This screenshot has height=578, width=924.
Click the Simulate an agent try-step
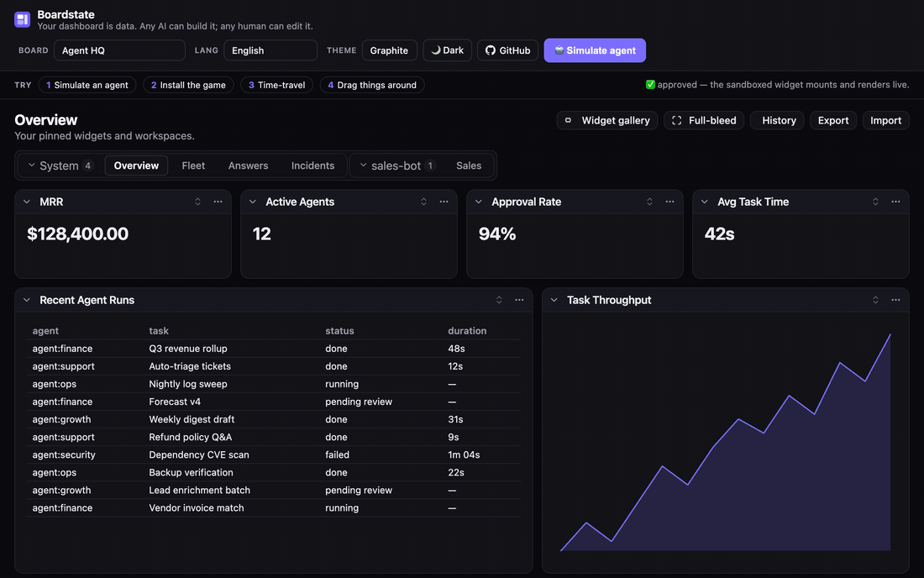pos(87,85)
